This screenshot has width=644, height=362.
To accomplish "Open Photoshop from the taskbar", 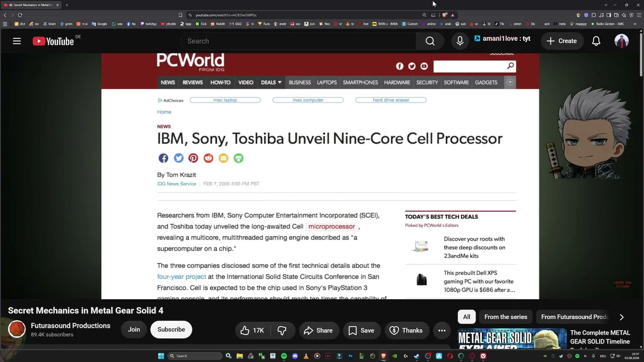I will (x=350, y=356).
